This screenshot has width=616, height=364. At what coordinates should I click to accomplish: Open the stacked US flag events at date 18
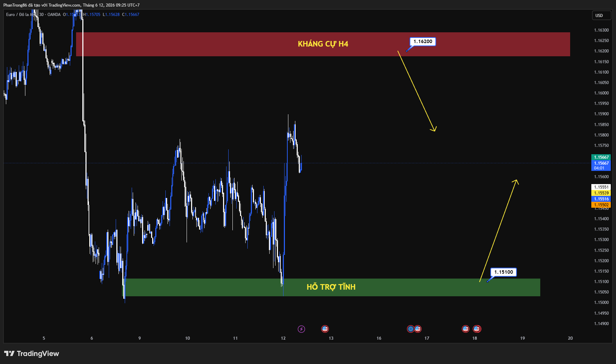[477, 329]
